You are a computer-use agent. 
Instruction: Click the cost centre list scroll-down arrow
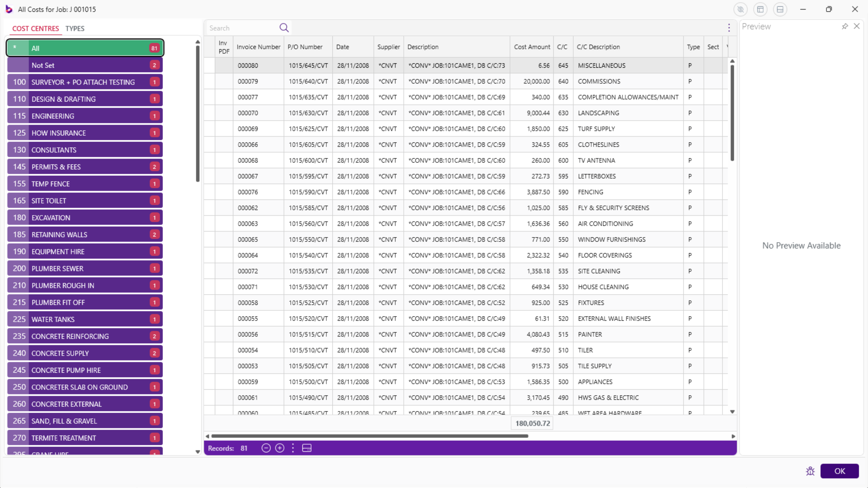tap(198, 451)
